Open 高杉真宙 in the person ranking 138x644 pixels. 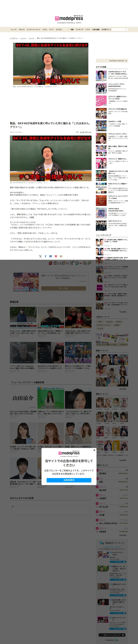[x=103, y=473]
